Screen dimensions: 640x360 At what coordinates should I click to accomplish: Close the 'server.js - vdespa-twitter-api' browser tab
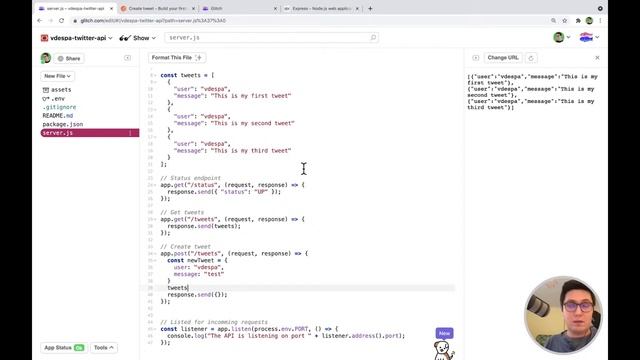coord(111,8)
